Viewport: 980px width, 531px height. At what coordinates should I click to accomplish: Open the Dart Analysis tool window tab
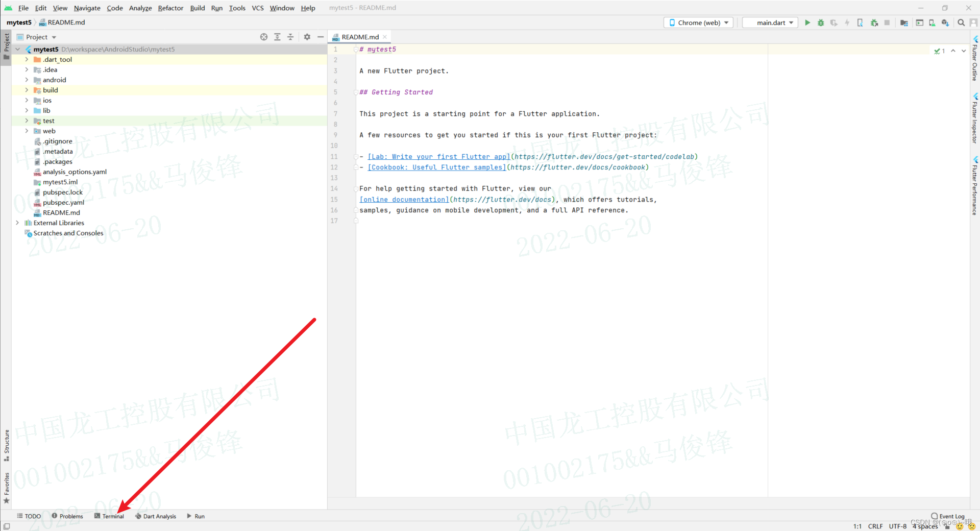click(x=156, y=516)
